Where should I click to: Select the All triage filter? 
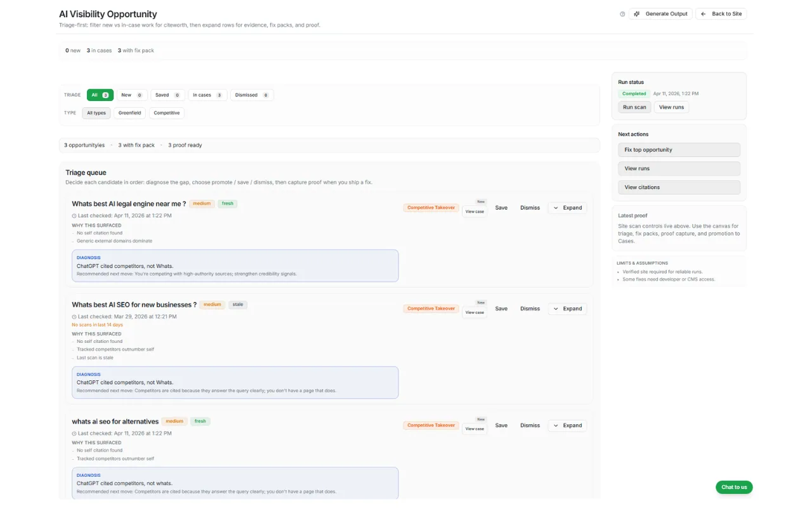click(x=100, y=95)
